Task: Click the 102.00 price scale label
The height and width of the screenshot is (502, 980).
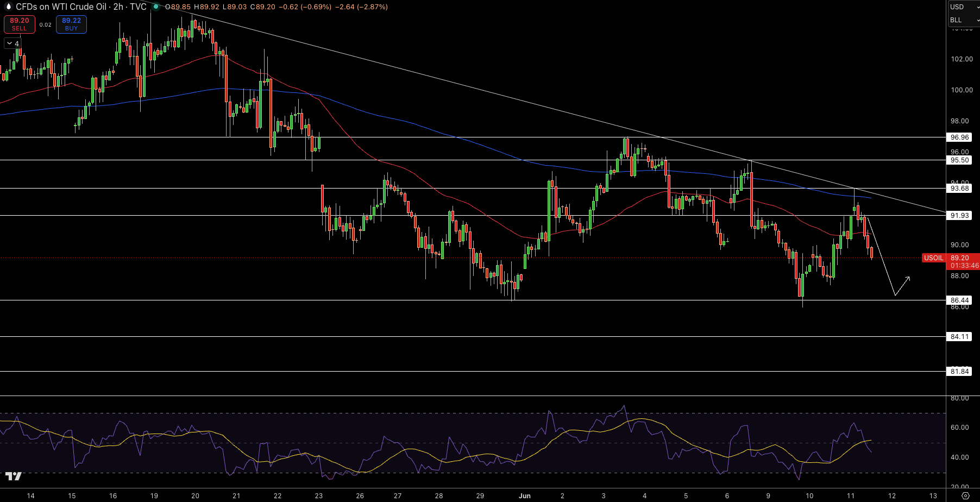Action: pyautogui.click(x=962, y=59)
